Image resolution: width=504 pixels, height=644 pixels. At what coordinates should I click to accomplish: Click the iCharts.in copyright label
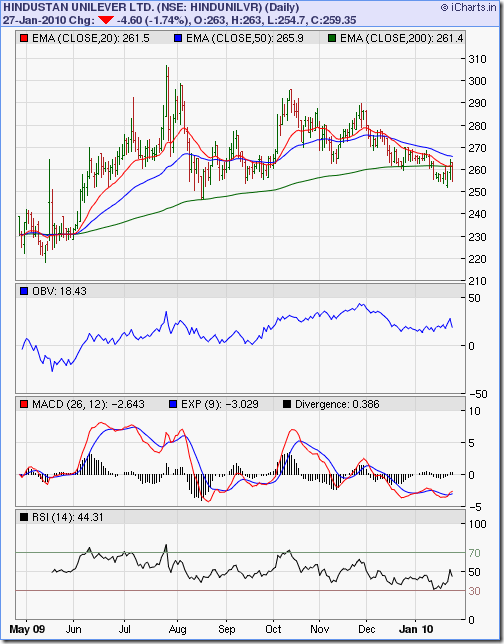[x=468, y=7]
